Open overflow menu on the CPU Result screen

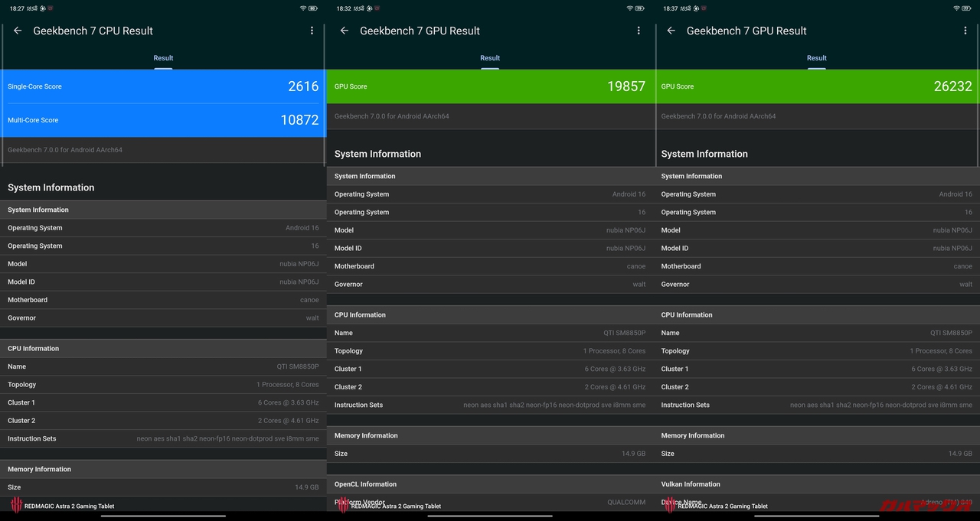[312, 31]
